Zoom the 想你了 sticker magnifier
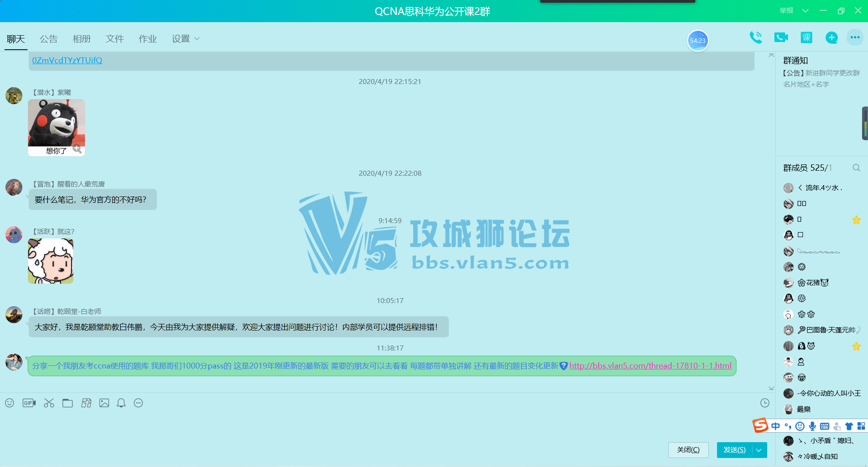The width and height of the screenshot is (868, 467). pos(77,149)
